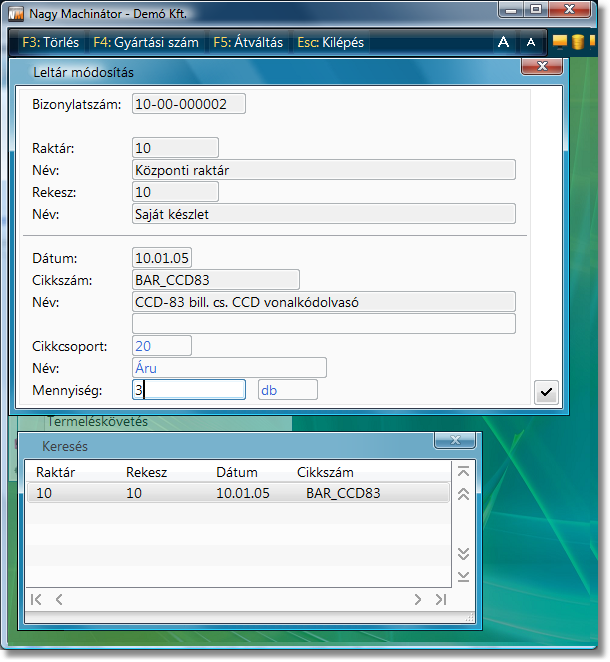Click the yellow monitor icon in toolbar

[x=560, y=41]
